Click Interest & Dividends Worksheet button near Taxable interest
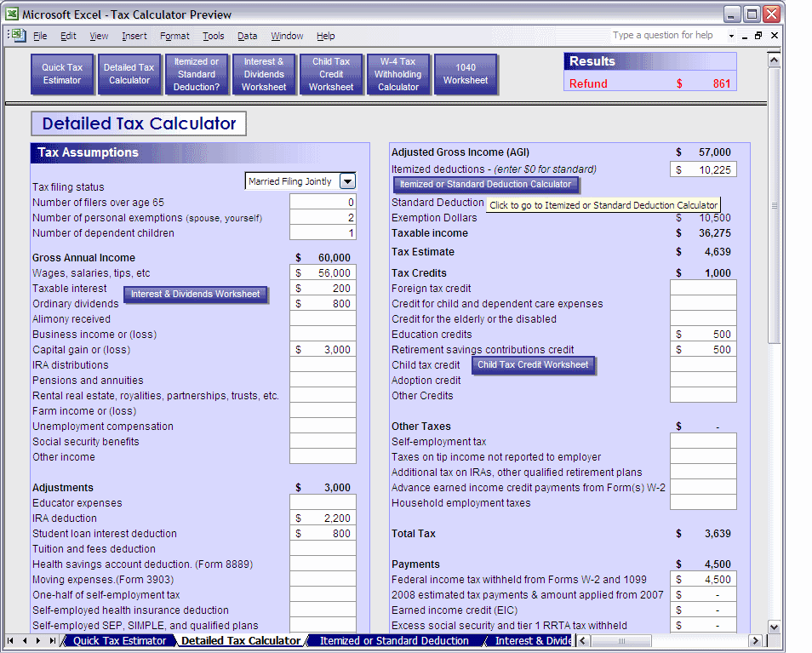812x653 pixels. [195, 294]
